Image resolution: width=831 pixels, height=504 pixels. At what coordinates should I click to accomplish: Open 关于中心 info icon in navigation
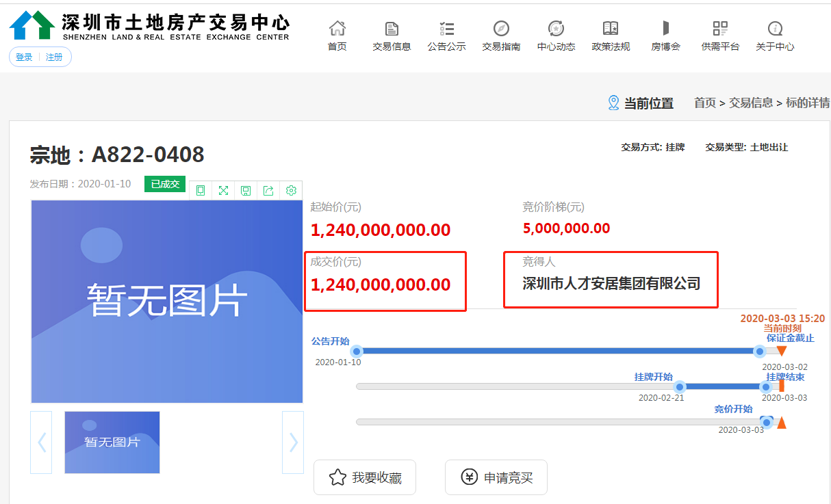(775, 28)
